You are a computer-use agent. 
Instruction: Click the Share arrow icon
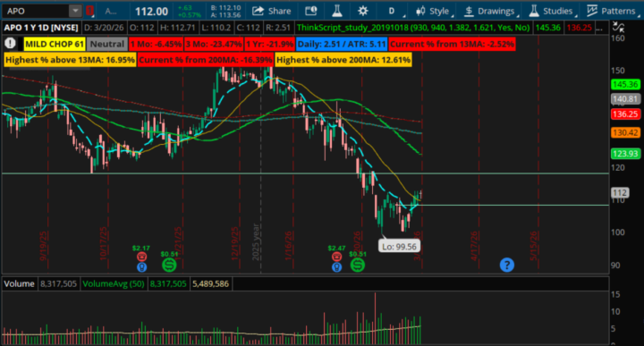coord(258,11)
